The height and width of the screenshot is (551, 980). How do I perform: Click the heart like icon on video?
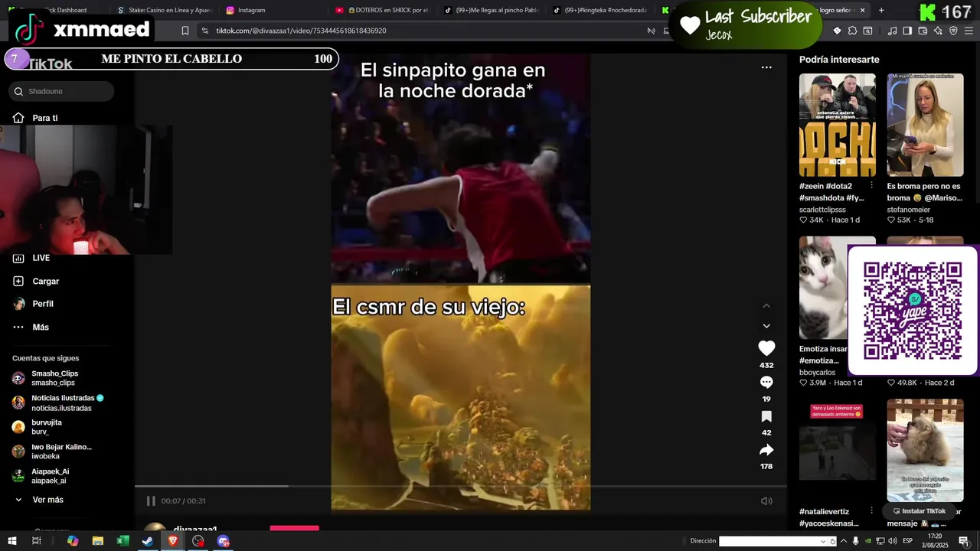point(766,347)
